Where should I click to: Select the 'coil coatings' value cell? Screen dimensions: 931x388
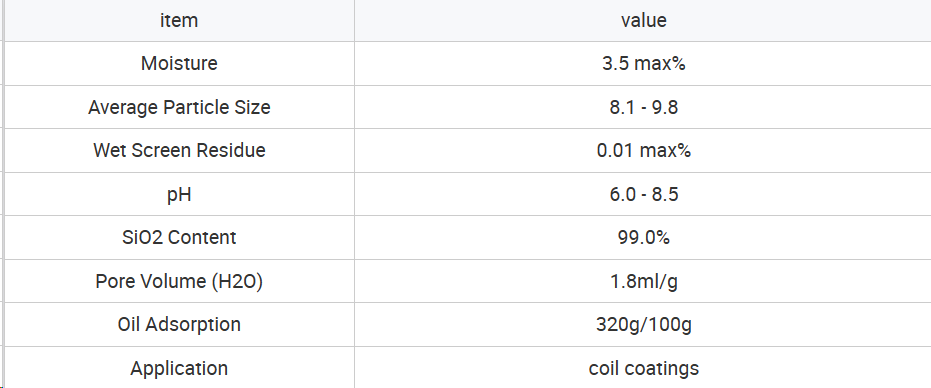pyautogui.click(x=643, y=368)
